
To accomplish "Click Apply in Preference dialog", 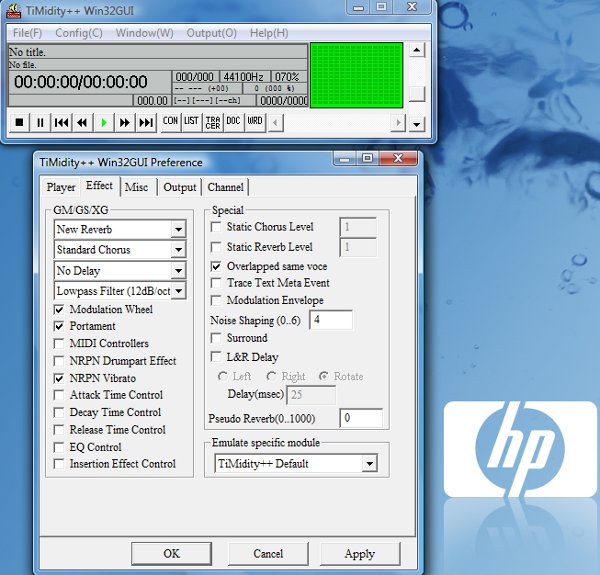I will (360, 554).
